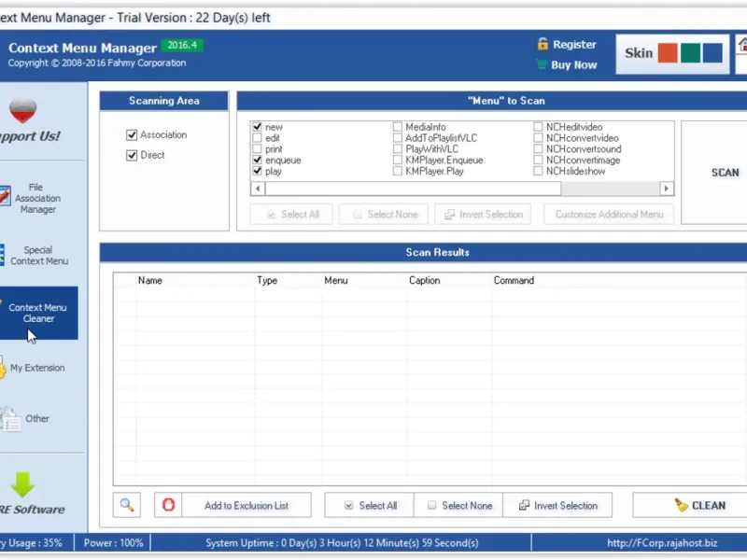The image size is (747, 560).
Task: Click the menu list left scroll arrow
Action: (258, 189)
